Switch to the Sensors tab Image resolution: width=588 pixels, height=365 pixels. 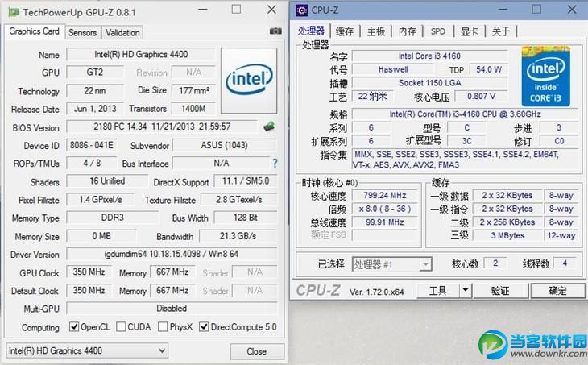pyautogui.click(x=82, y=33)
